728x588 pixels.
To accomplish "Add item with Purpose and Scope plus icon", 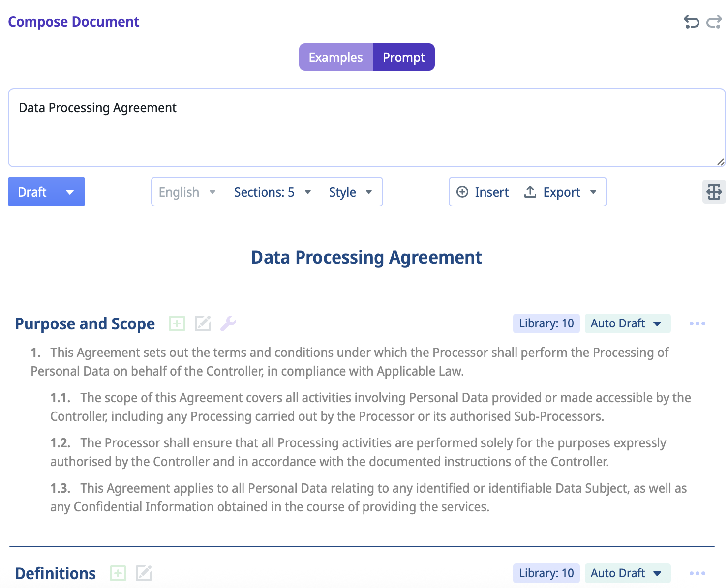I will (x=177, y=323).
